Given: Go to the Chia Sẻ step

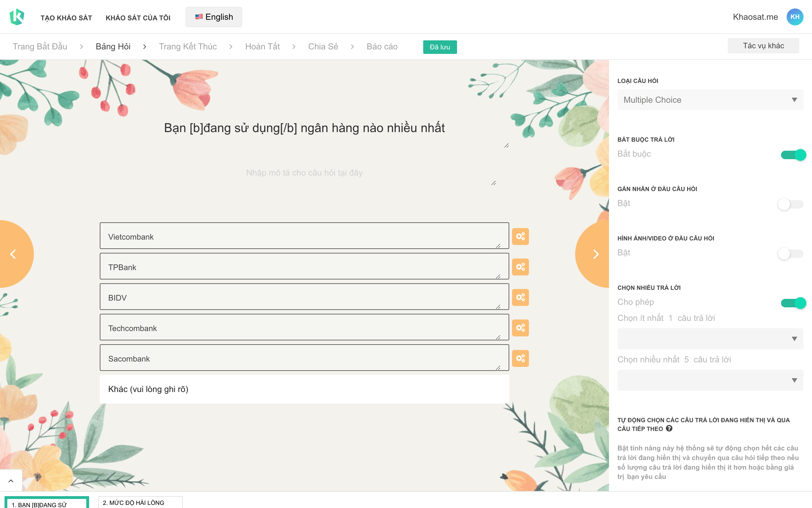Looking at the screenshot, I should (323, 46).
